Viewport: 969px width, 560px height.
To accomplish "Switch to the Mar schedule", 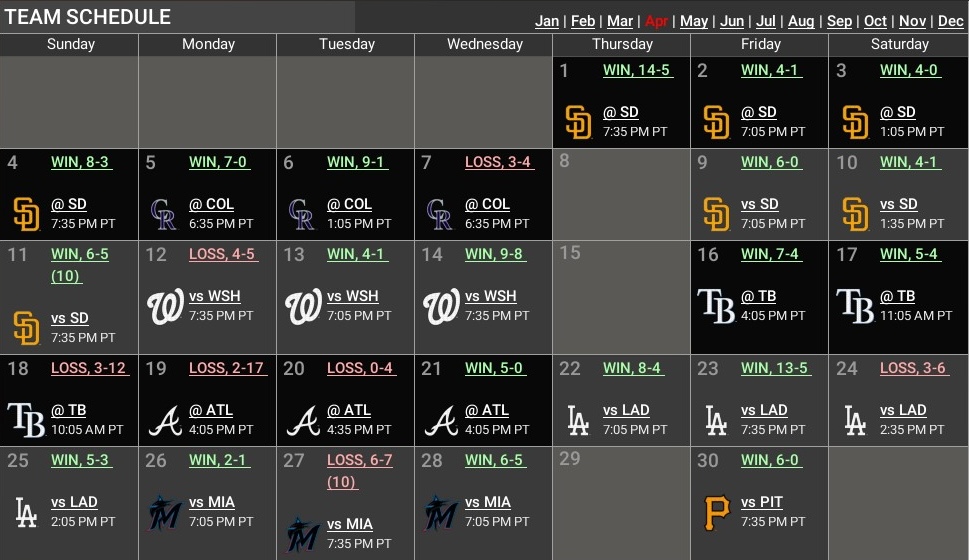I will click(620, 21).
